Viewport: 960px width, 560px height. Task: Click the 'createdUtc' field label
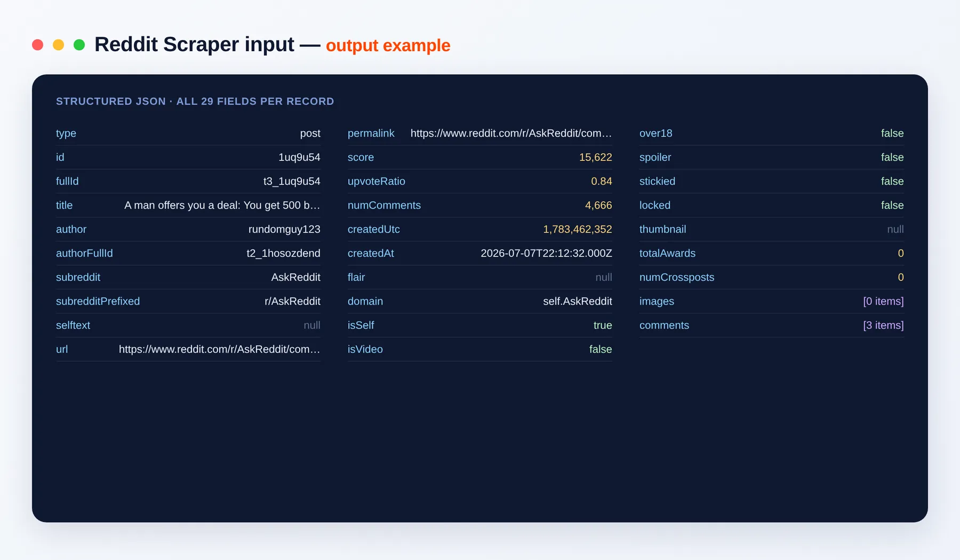[x=374, y=229]
